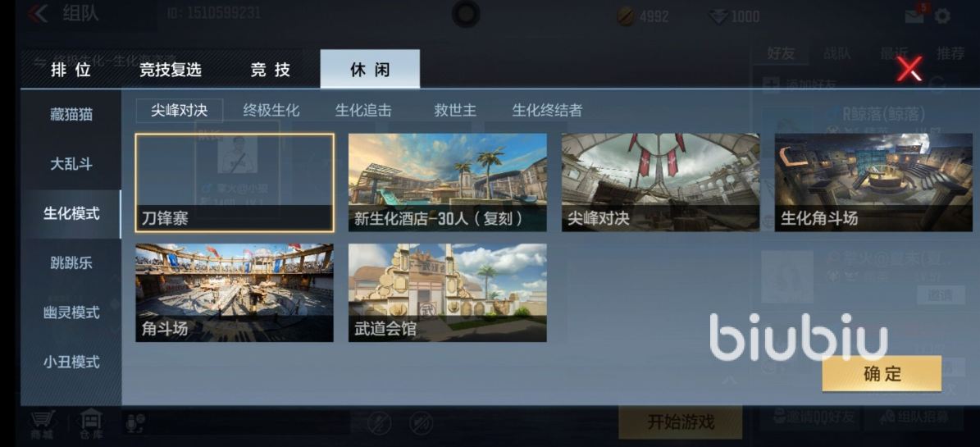The width and height of the screenshot is (980, 447).
Task: Open the 商城 shop cart icon
Action: (x=43, y=424)
